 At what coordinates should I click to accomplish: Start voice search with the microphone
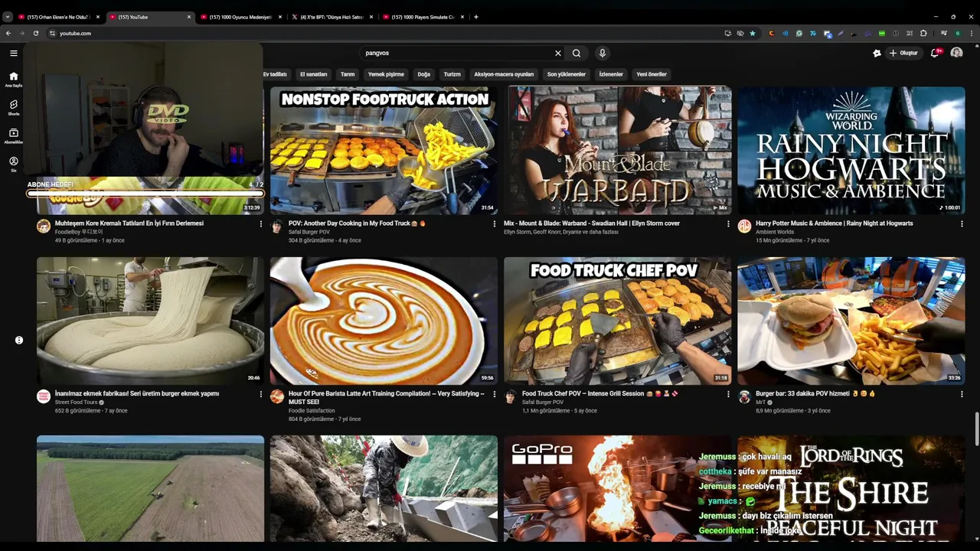(603, 53)
